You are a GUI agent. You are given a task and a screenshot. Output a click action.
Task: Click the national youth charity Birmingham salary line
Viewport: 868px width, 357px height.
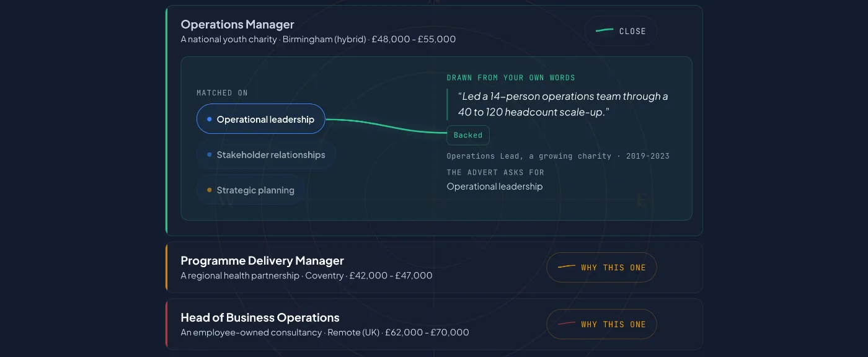[x=318, y=39]
